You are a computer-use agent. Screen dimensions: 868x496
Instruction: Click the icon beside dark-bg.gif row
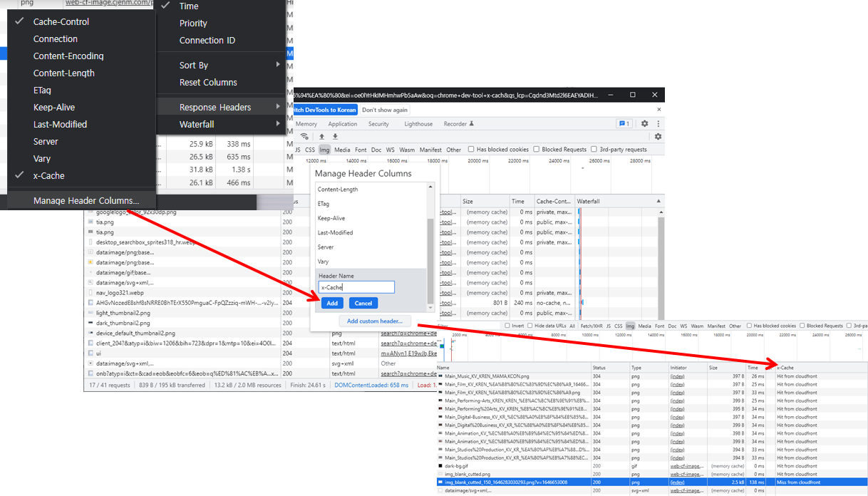click(440, 466)
